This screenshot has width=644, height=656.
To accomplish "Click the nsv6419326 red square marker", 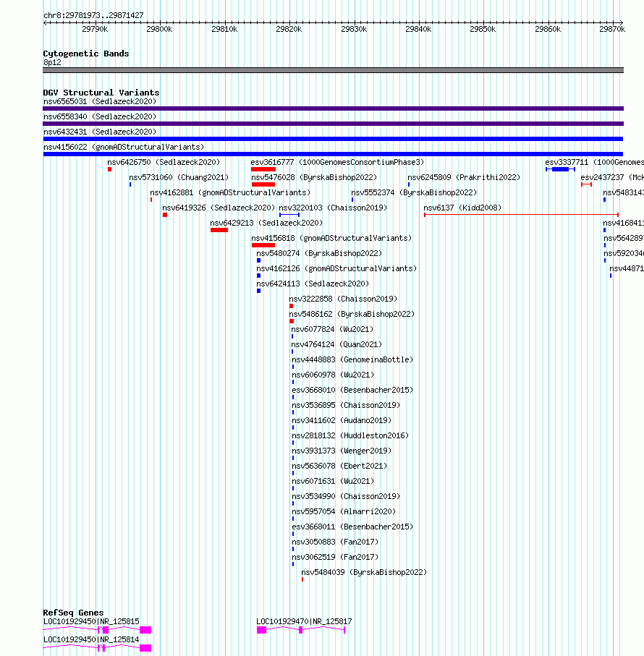I will click(165, 215).
